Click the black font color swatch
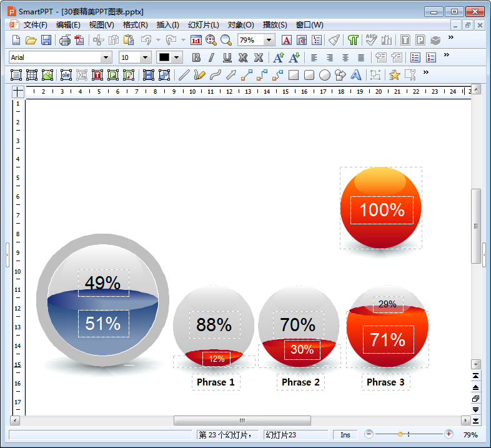The image size is (491, 448). pos(164,57)
